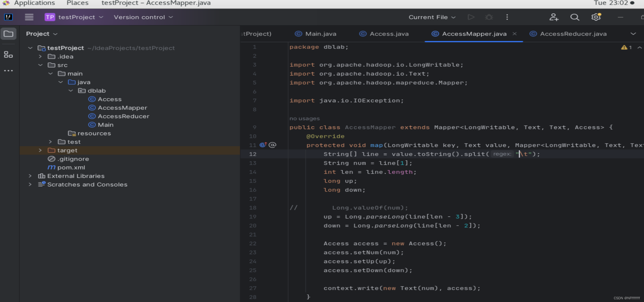This screenshot has height=302, width=644.
Task: Show the hidden editor tabs list
Action: [633, 34]
